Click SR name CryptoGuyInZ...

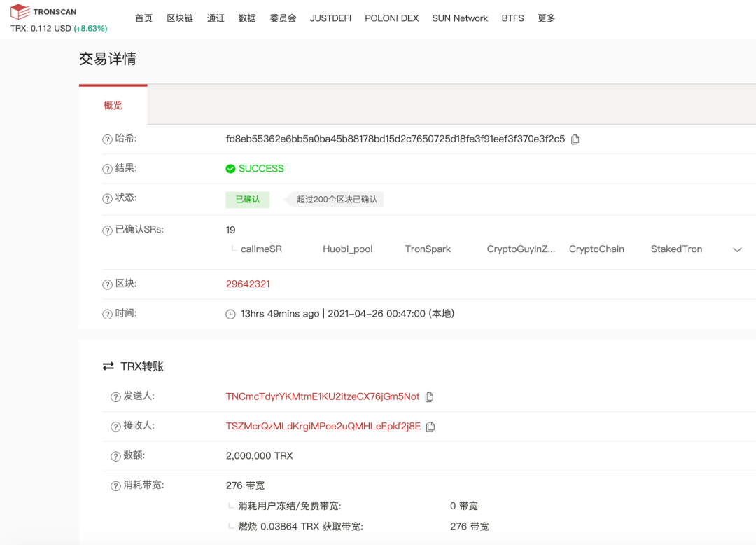click(x=521, y=249)
